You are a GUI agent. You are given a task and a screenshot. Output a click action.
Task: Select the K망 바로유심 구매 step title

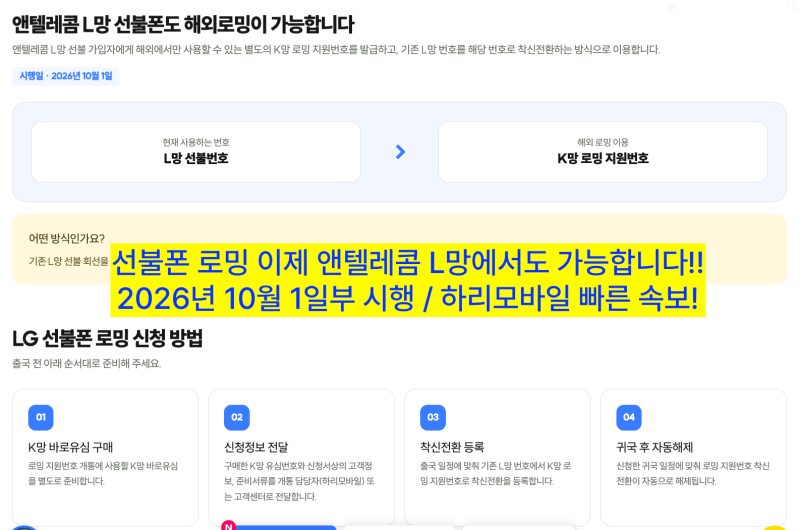pos(70,447)
